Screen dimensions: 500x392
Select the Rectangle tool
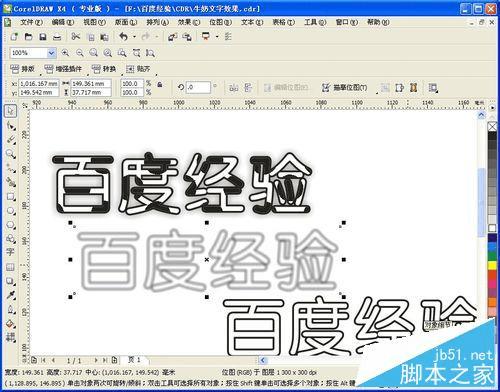click(11, 197)
